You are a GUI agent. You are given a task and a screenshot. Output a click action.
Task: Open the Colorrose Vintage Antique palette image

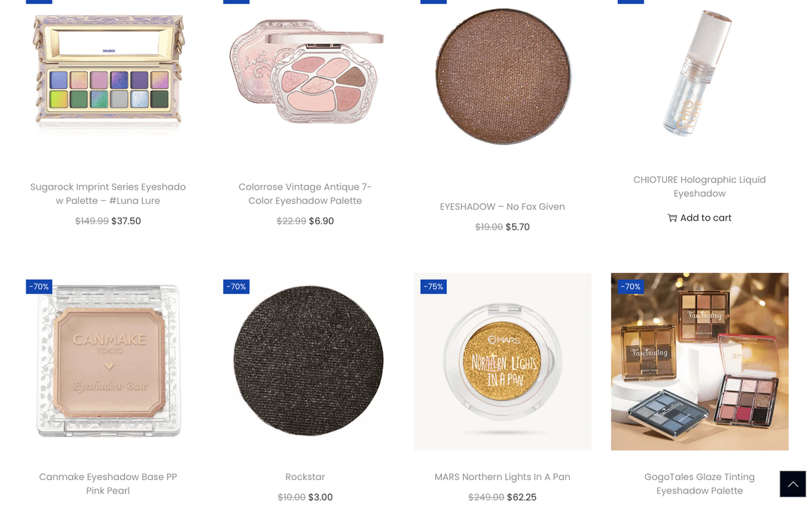coord(305,72)
